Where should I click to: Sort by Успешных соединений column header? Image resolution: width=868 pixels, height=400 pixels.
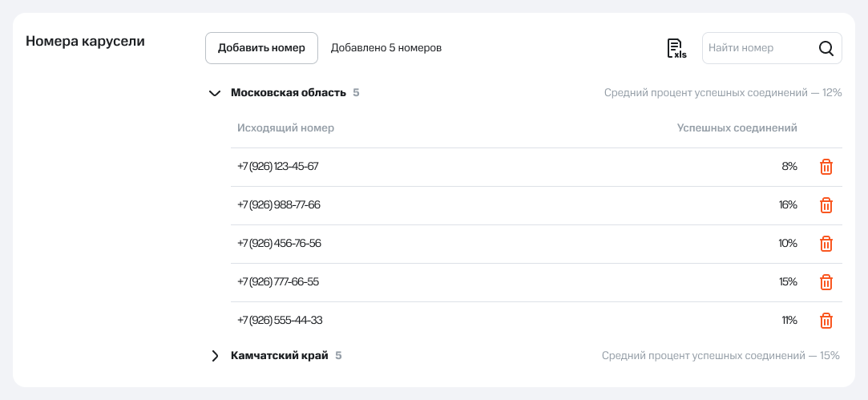tap(737, 128)
